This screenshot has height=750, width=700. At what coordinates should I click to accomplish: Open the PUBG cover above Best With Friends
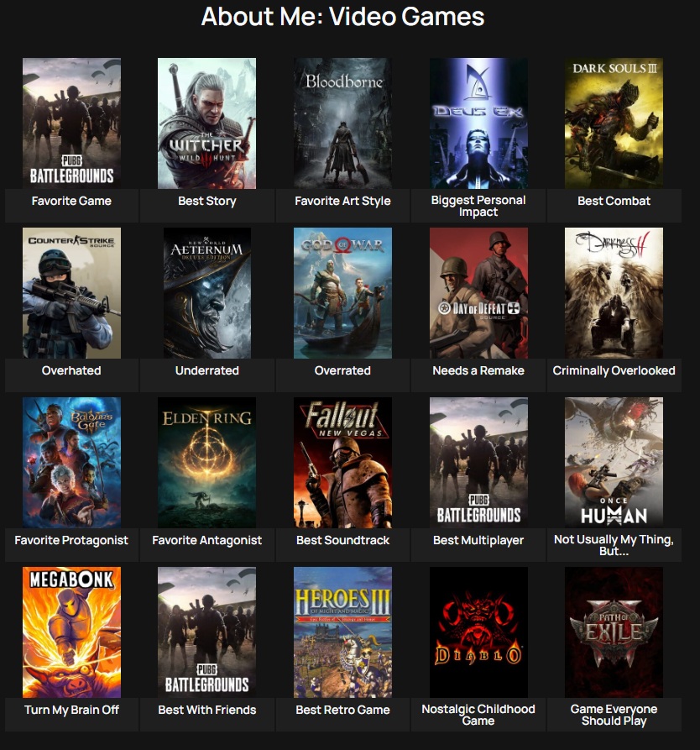coord(207,632)
